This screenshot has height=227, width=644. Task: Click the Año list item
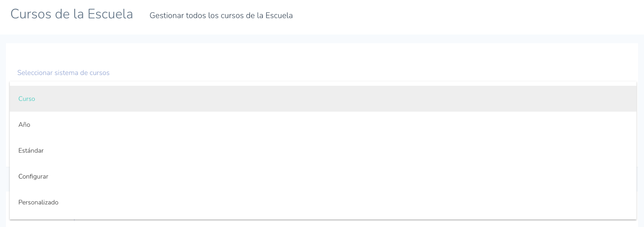(x=24, y=125)
